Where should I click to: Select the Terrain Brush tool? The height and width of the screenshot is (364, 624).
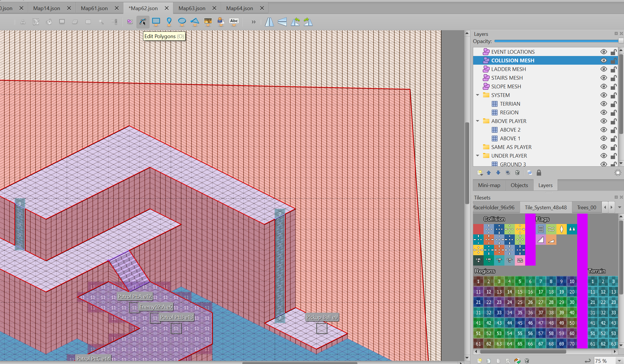36,22
